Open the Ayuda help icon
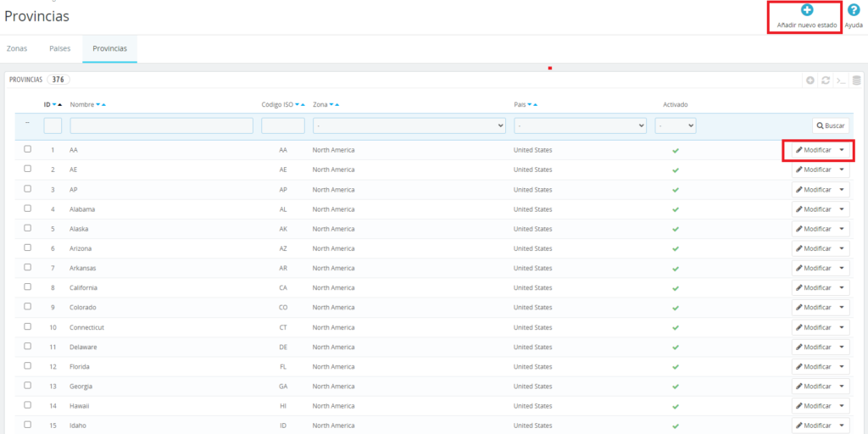Image resolution: width=868 pixels, height=434 pixels. 854,11
